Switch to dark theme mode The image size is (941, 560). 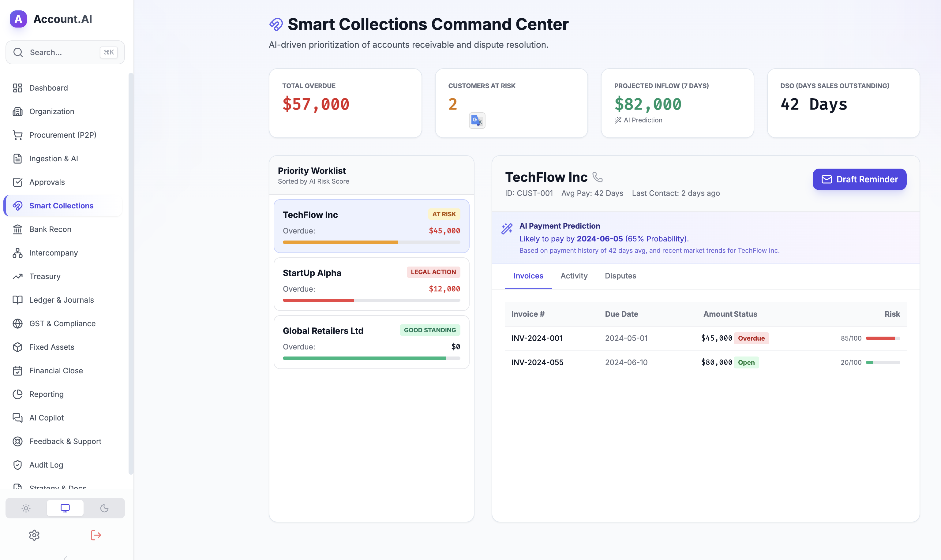[x=104, y=508]
